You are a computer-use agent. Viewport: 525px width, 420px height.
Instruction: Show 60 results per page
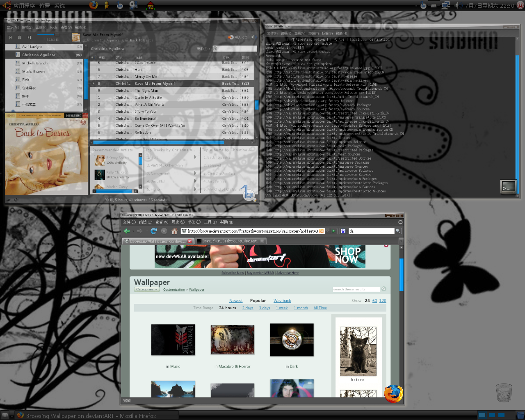click(x=374, y=301)
